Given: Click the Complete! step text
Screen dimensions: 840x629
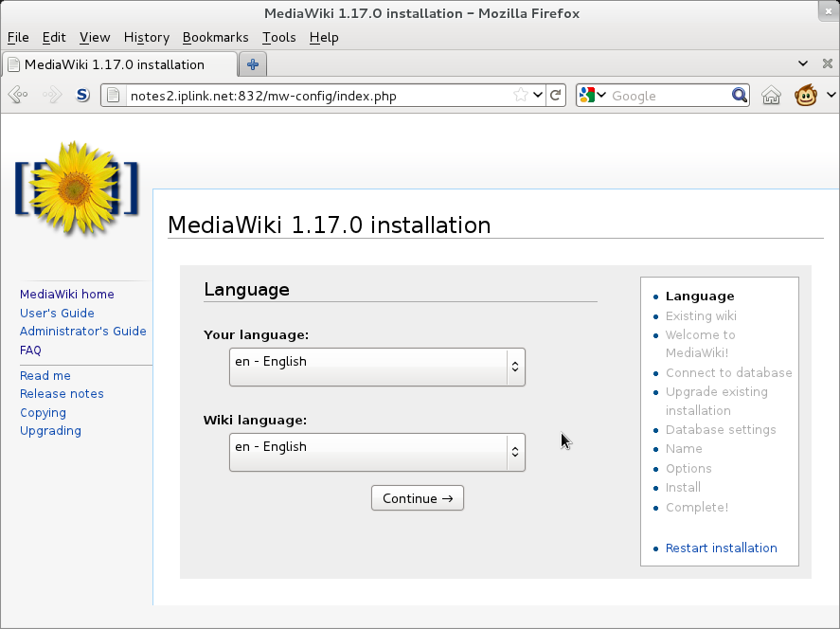Looking at the screenshot, I should click(697, 508).
